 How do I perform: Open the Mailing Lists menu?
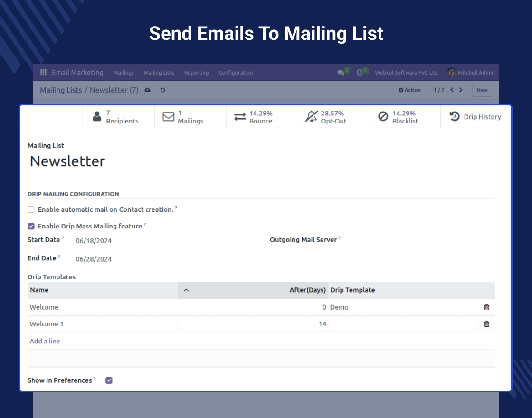coord(159,73)
